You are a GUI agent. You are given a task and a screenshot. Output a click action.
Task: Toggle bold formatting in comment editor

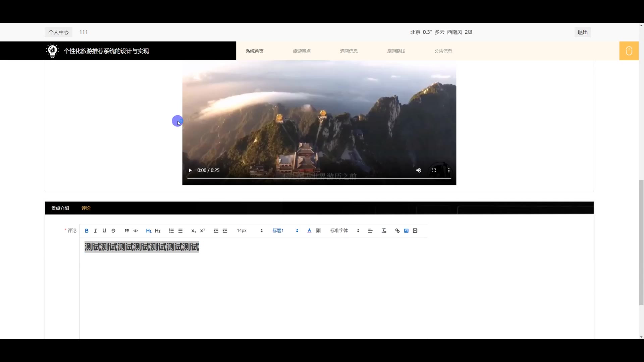click(x=87, y=231)
